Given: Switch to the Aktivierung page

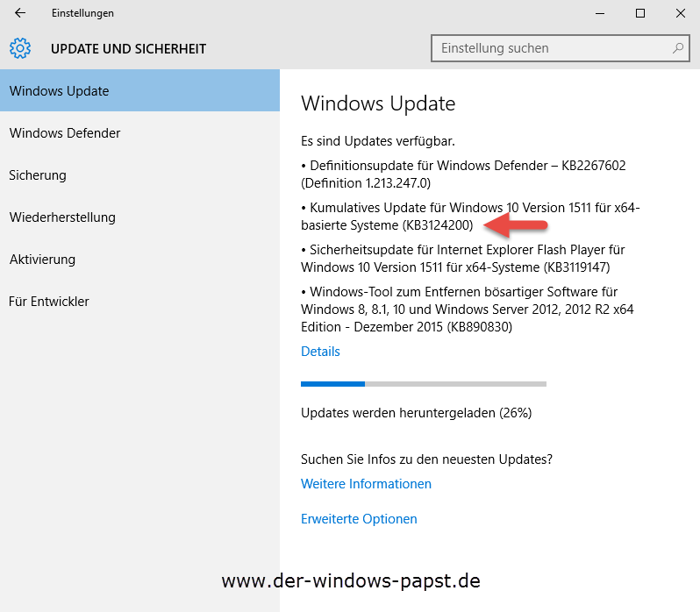Looking at the screenshot, I should [42, 260].
